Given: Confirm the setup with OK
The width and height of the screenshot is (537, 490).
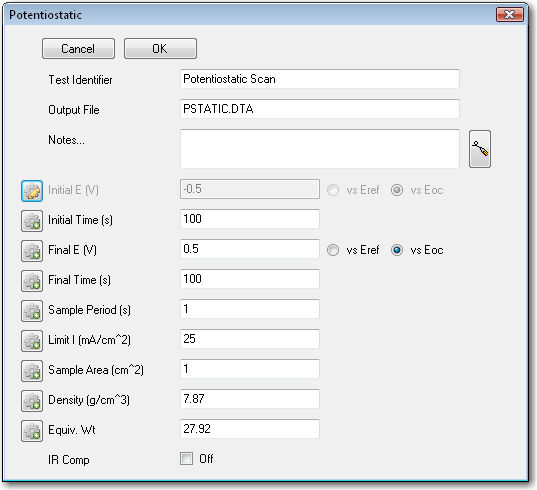Looking at the screenshot, I should tap(160, 49).
